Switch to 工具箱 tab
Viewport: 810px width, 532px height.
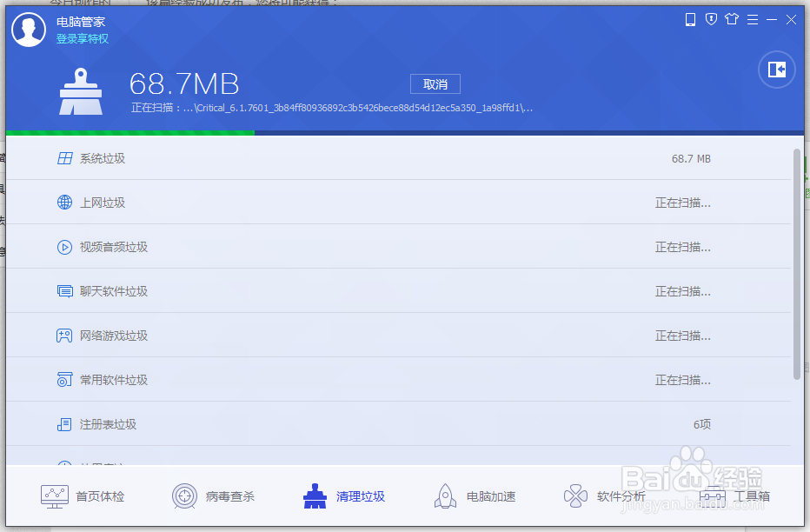pyautogui.click(x=734, y=496)
